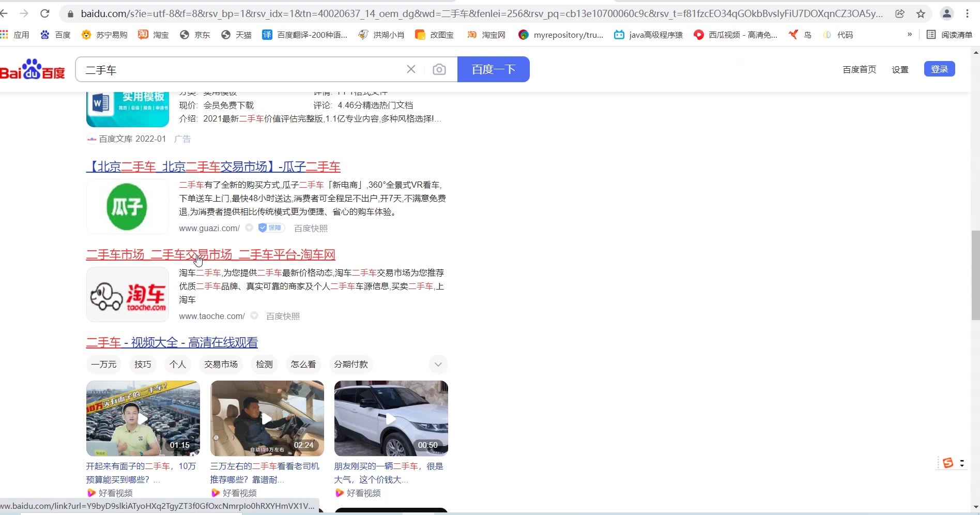Click the Sogou input method icon

coord(948,463)
